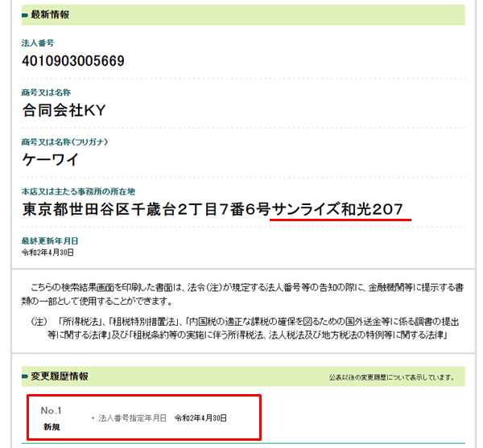Viewport: 483px width, 448px height.
Task: Click the 法人番号 field label
Action: [38, 43]
